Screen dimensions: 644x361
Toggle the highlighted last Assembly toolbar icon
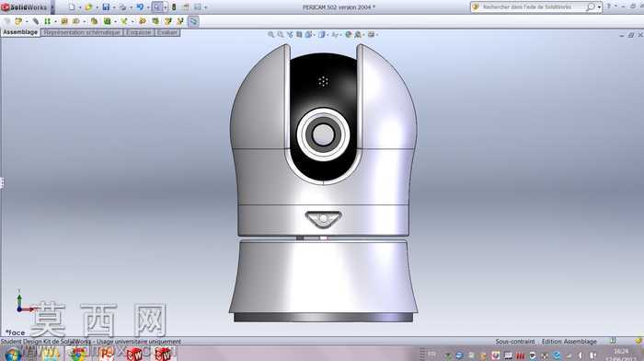[x=193, y=21]
